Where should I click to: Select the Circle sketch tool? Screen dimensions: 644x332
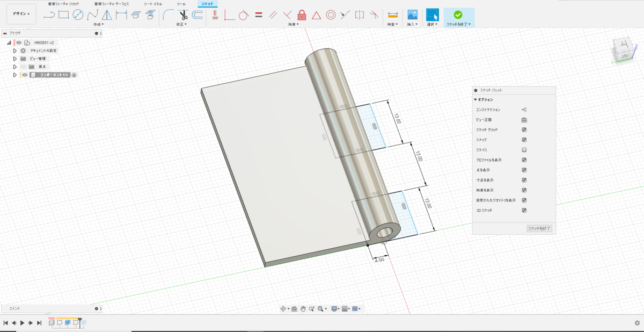[x=78, y=15]
